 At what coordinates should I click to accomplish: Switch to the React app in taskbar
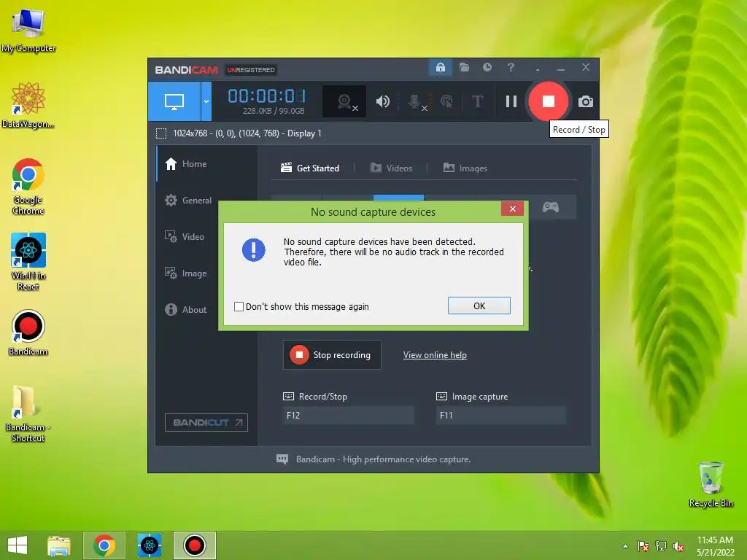149,545
